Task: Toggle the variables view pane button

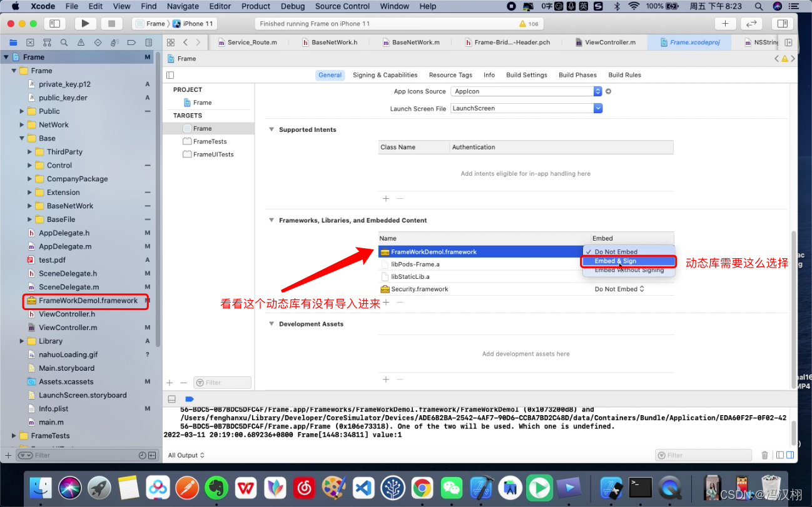Action: tap(779, 455)
